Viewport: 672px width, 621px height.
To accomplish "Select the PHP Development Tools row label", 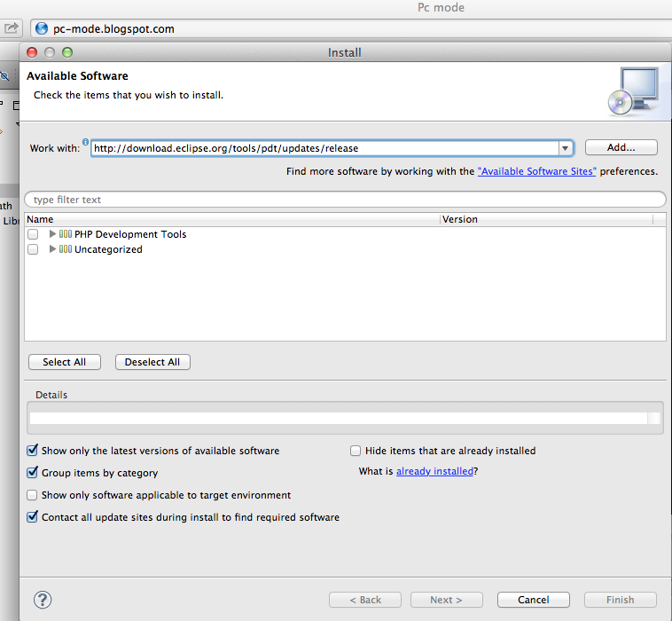I will point(130,234).
